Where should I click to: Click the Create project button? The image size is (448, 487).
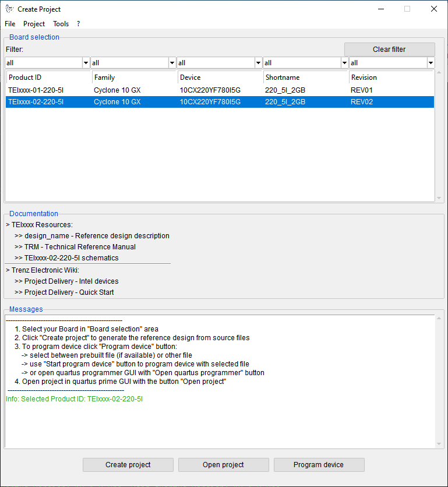coord(128,465)
